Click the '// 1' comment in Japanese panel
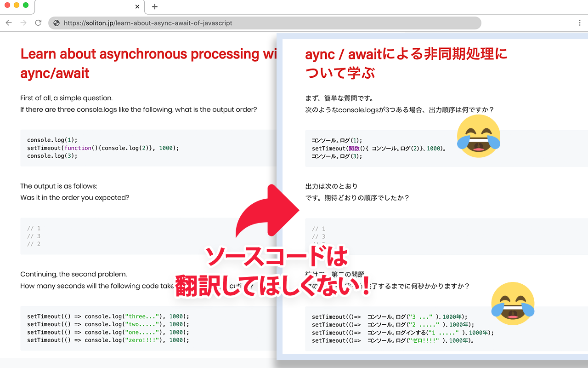This screenshot has width=588, height=368. (318, 229)
